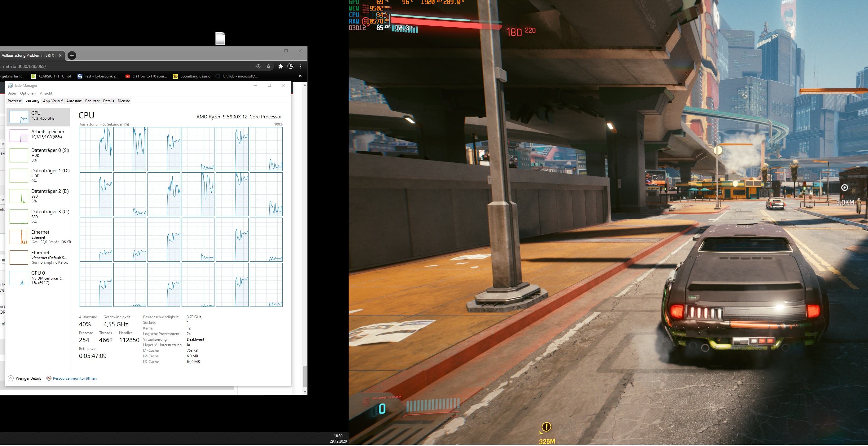Switch to the Prozesse tab
868x446 pixels.
15,101
